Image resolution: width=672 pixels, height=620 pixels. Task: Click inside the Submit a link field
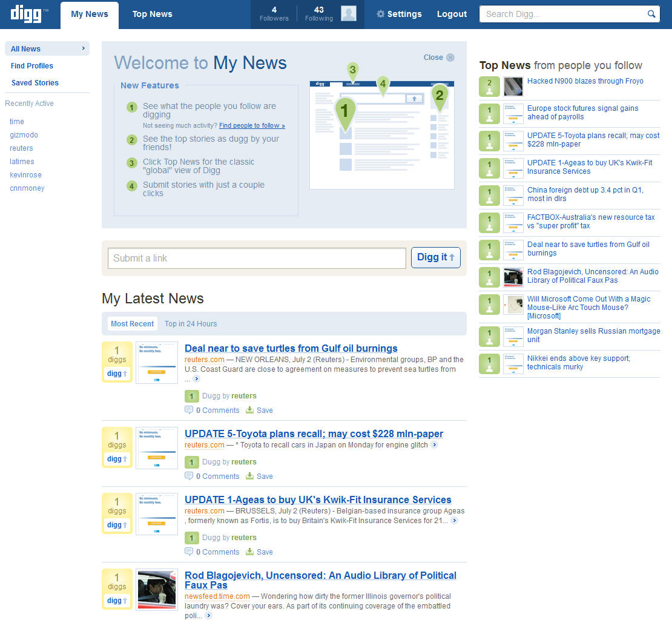point(257,258)
